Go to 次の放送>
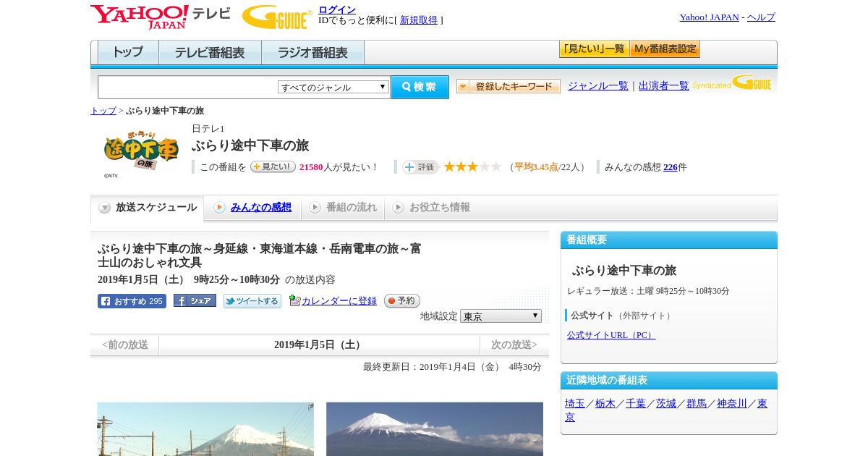 (x=514, y=345)
